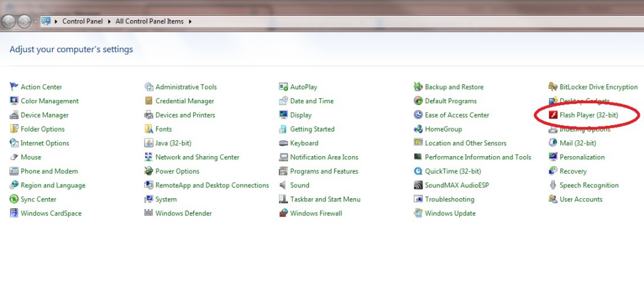Click the SoundMAX AudioESP link

tap(457, 185)
